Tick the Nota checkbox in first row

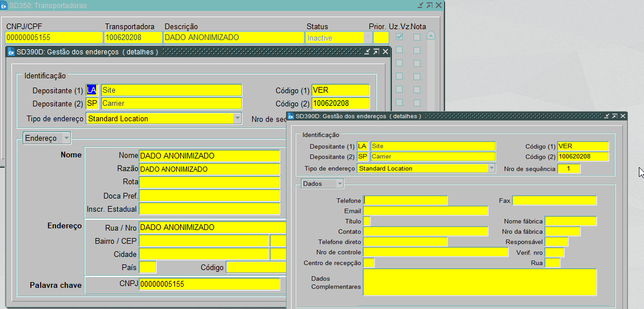[x=417, y=37]
